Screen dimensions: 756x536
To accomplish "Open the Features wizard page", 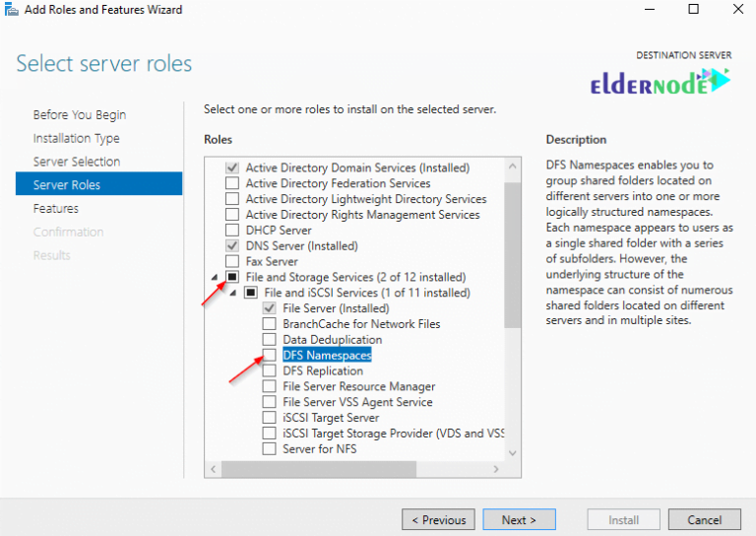I will [56, 209].
